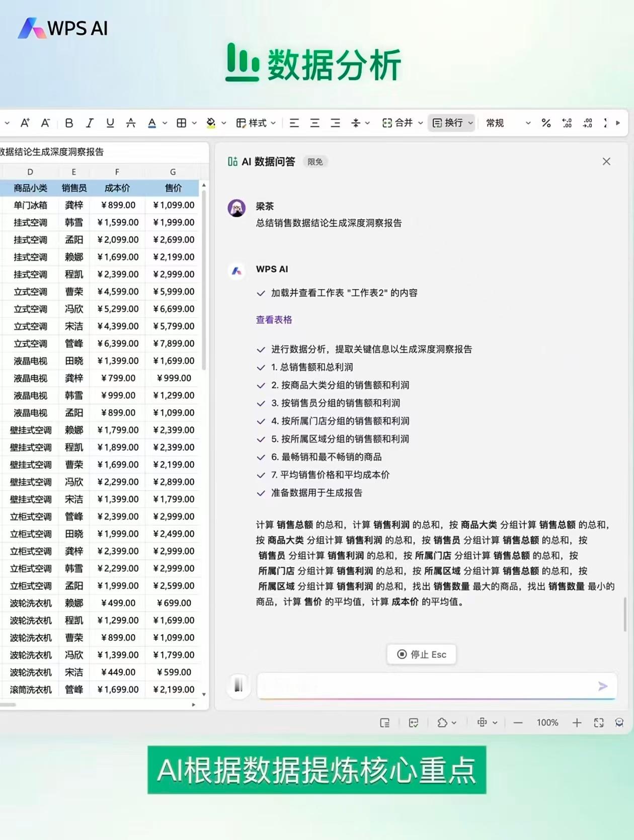Zoom in with the plus button

pyautogui.click(x=577, y=723)
